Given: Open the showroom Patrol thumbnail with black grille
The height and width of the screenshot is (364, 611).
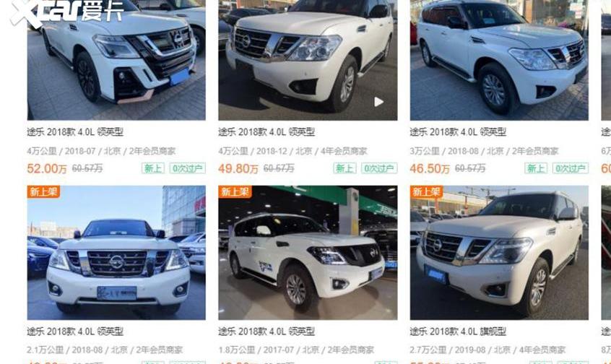Looking at the screenshot, I should click(x=308, y=253).
